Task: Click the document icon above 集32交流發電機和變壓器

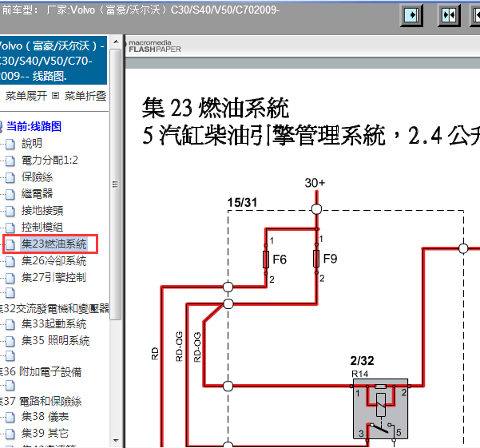Action: [10, 293]
